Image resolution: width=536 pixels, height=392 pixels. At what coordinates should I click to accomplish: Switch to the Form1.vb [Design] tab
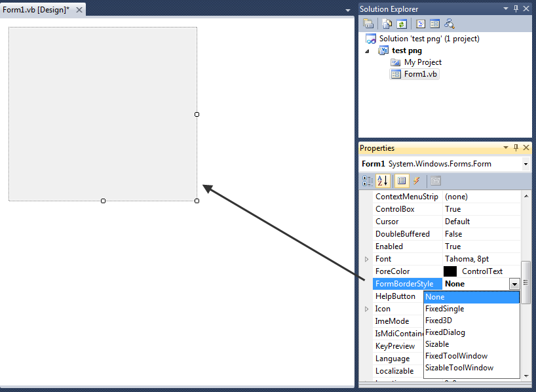(36, 9)
